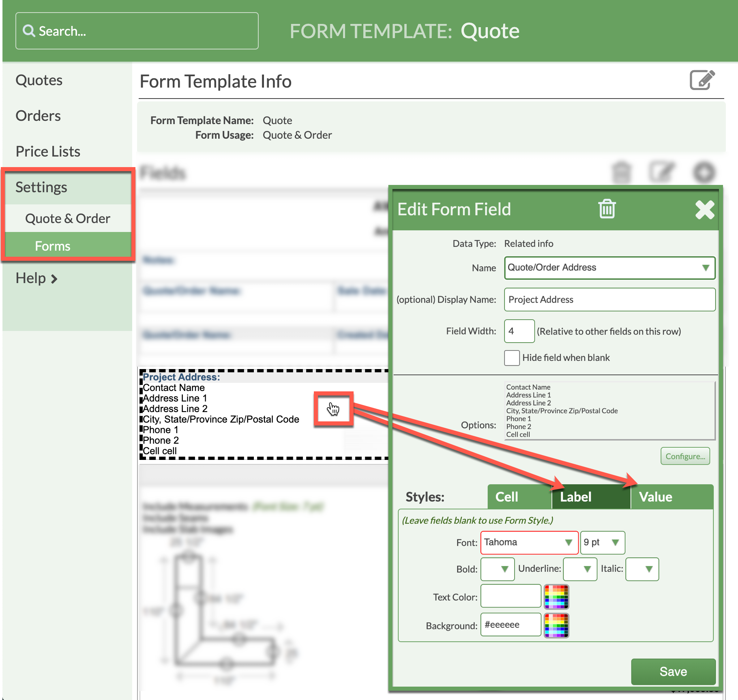Open the Text Color palette picker
The height and width of the screenshot is (700, 738).
tap(556, 597)
